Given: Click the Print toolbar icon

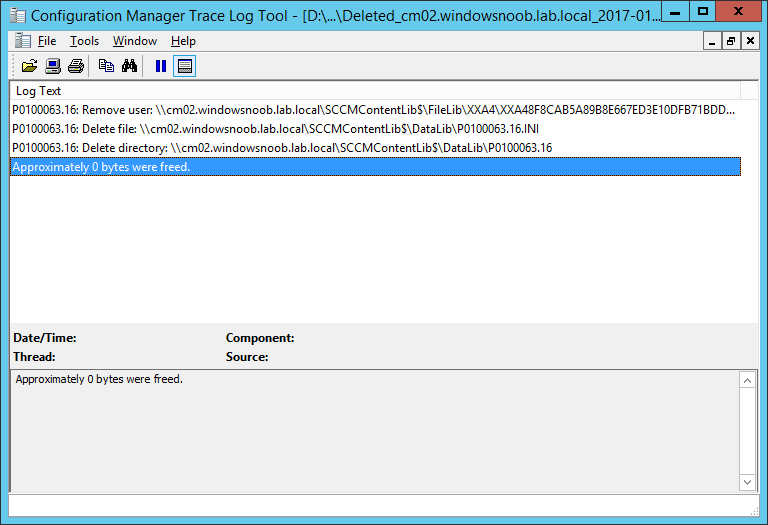Looking at the screenshot, I should pyautogui.click(x=76, y=66).
